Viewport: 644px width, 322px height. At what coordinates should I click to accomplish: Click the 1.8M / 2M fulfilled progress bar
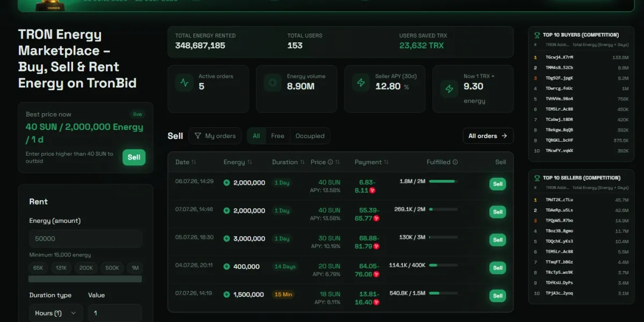coord(443,181)
